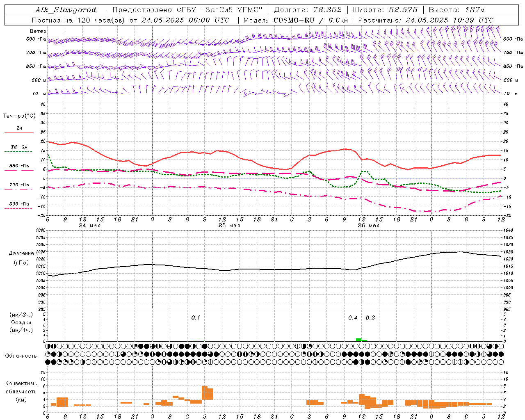The width and height of the screenshot is (525, 420).
Task: Click the 10 м wind level label on left
Action: pyautogui.click(x=39, y=94)
